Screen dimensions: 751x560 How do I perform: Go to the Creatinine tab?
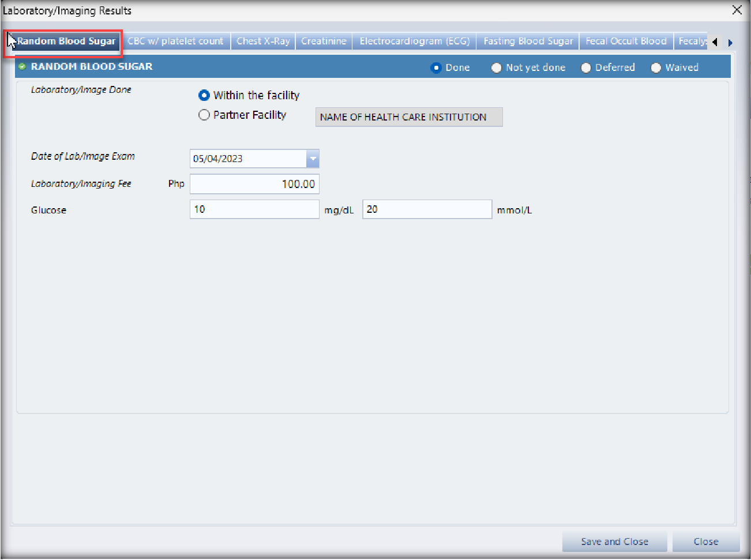pyautogui.click(x=324, y=42)
